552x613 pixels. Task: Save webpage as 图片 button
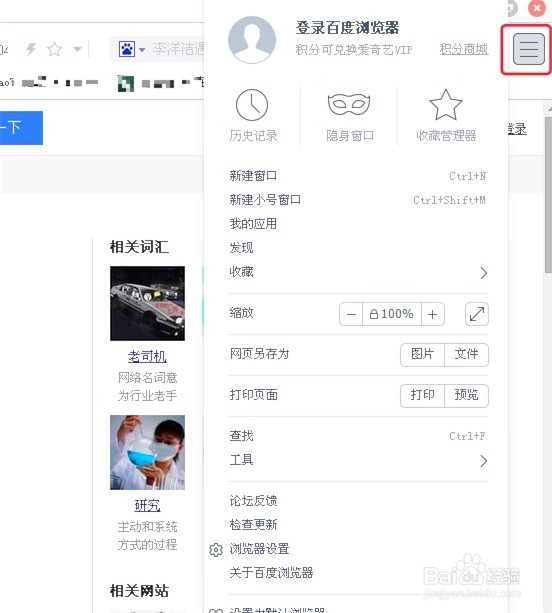[422, 355]
